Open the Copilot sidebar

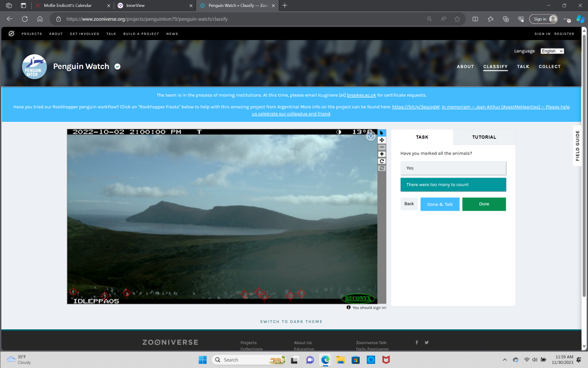(581, 19)
